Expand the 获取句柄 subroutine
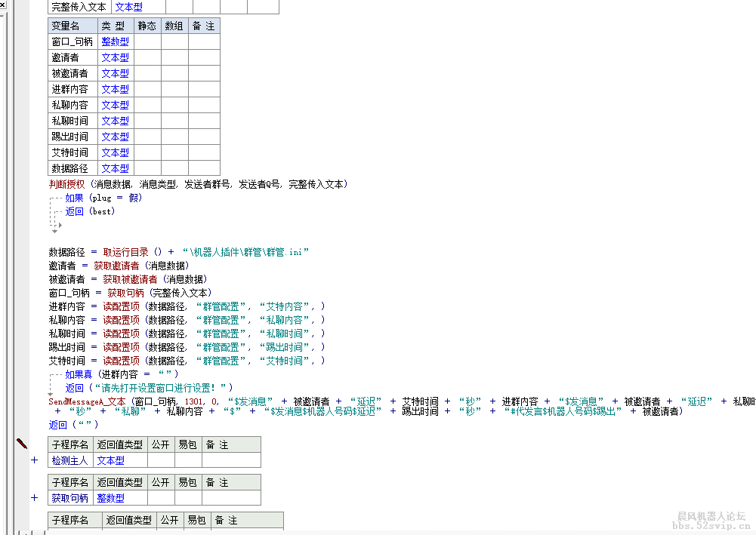This screenshot has height=535, width=756. point(34,498)
